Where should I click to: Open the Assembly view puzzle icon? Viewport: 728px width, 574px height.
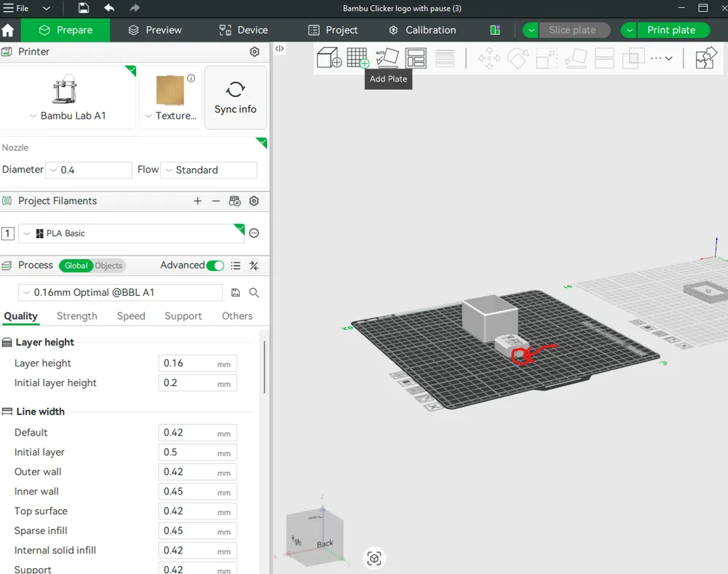click(x=705, y=58)
